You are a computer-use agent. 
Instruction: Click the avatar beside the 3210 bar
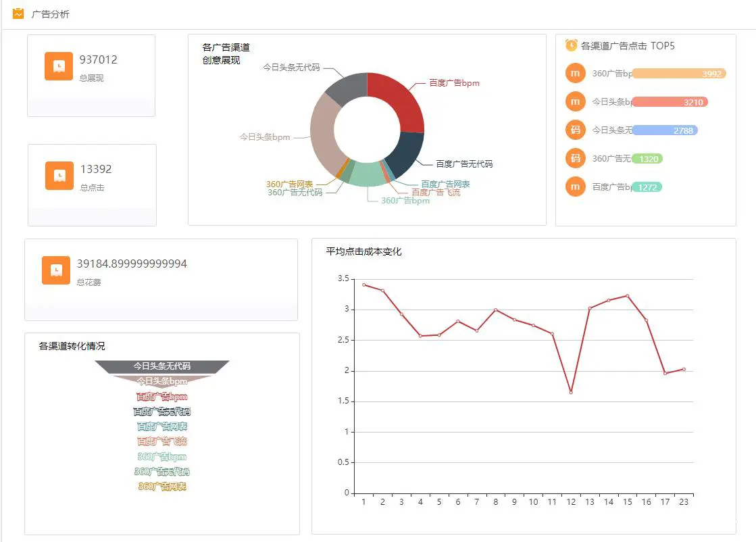point(575,102)
